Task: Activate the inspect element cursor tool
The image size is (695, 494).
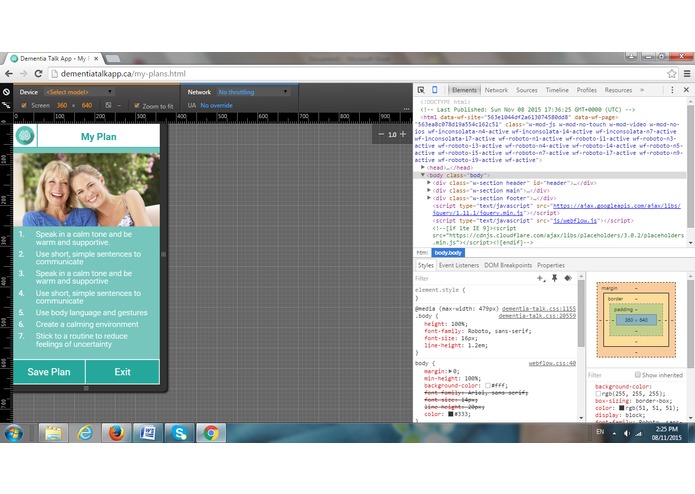Action: click(421, 90)
